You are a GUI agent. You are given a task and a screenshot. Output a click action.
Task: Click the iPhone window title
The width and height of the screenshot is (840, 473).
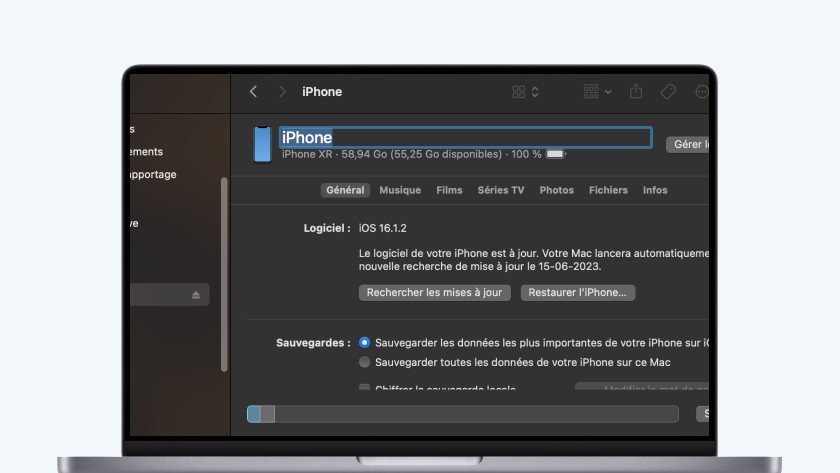[x=322, y=92]
